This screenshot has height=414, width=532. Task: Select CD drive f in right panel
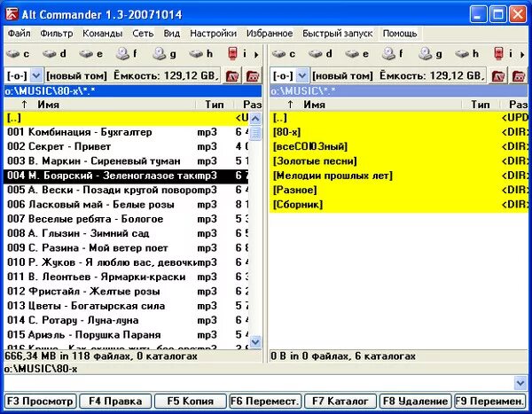(x=393, y=53)
